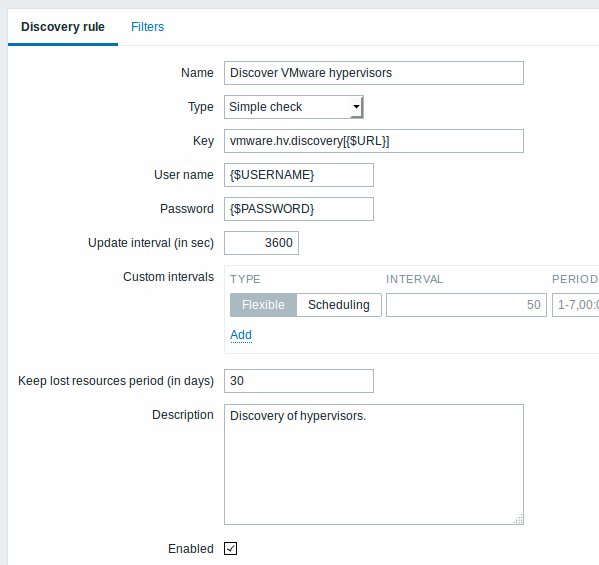Click the Custom intervals TYPE column header
This screenshot has height=565, width=599.
point(245,279)
